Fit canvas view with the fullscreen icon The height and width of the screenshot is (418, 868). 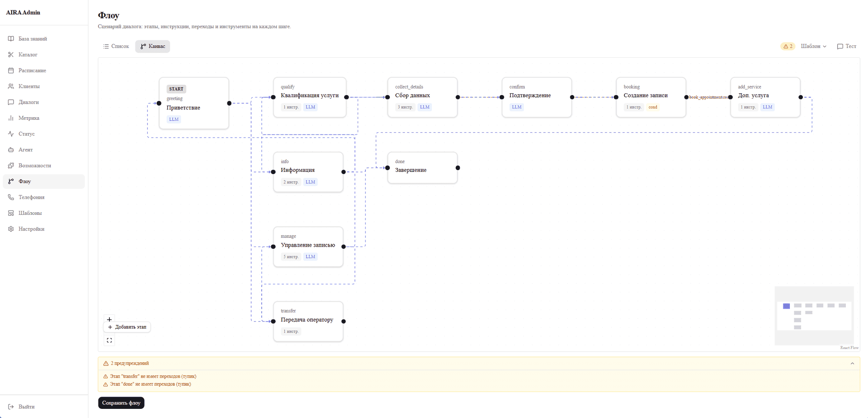pos(109,340)
